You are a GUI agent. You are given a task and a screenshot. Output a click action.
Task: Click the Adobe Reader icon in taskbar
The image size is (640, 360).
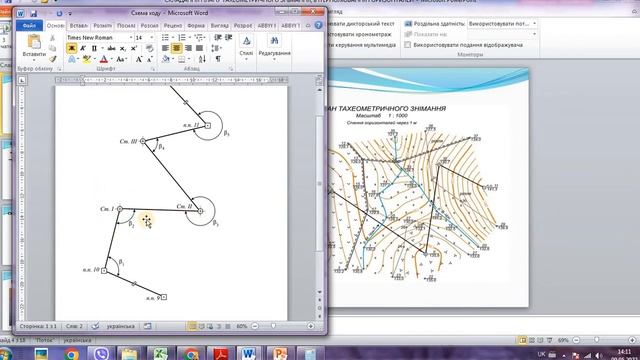[x=221, y=353]
